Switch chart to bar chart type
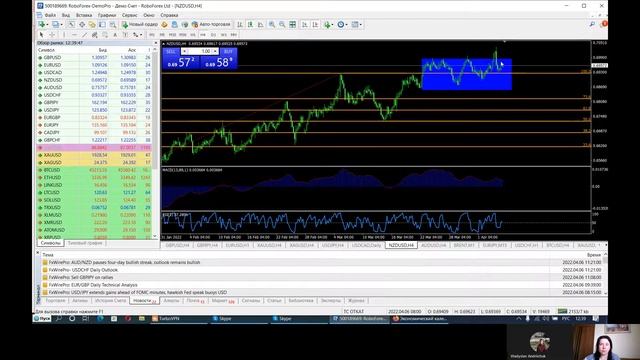Viewport: 640px width, 360px height. coord(240,24)
